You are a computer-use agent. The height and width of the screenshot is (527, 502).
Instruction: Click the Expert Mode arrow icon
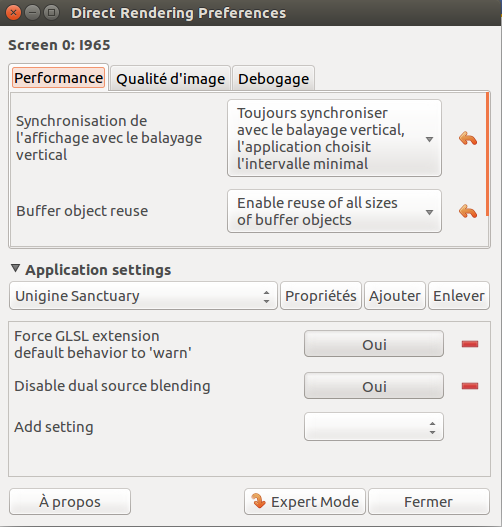tap(259, 501)
